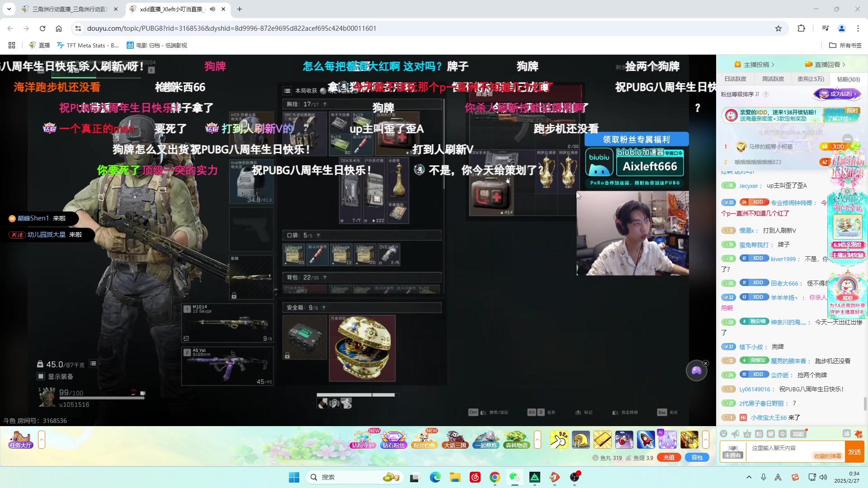The width and height of the screenshot is (868, 488).
Task: Open the tab search dropdown in Chrome
Action: click(x=9, y=9)
